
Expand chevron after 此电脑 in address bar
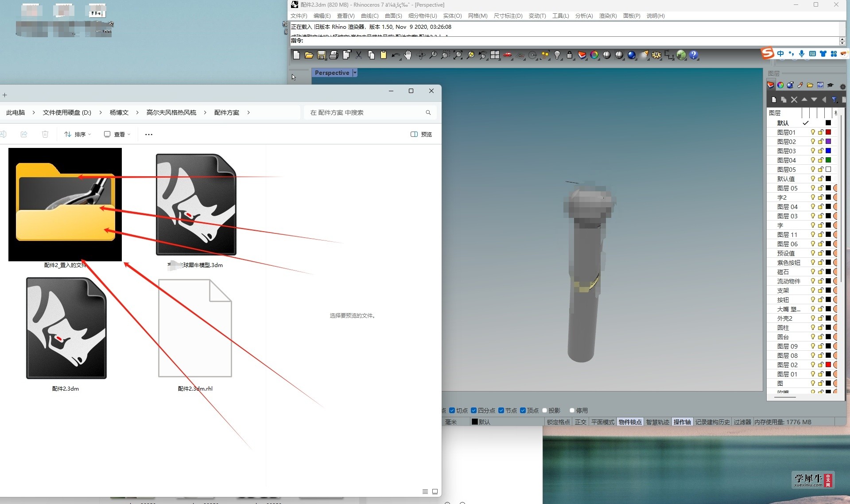34,112
